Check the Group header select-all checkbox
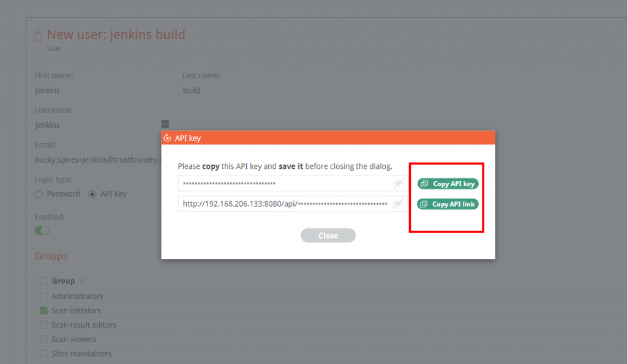The width and height of the screenshot is (627, 364). pos(43,281)
